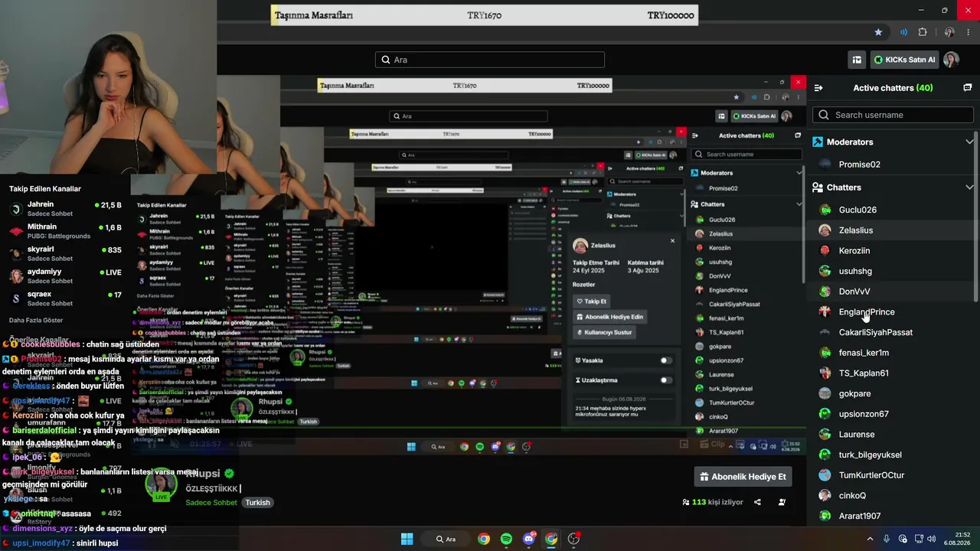Open the Kick account avatar right of the outer KICKs Satın Al

(x=951, y=60)
